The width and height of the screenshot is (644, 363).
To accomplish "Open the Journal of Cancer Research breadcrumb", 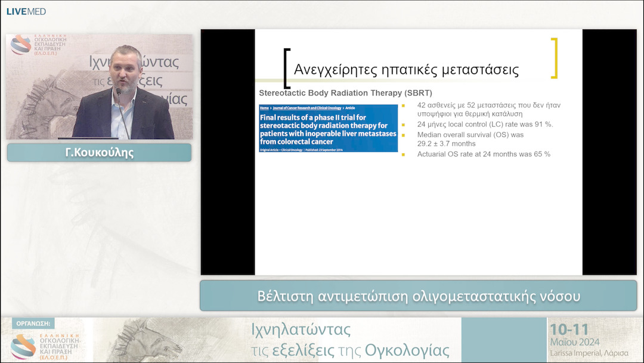I will click(x=306, y=107).
